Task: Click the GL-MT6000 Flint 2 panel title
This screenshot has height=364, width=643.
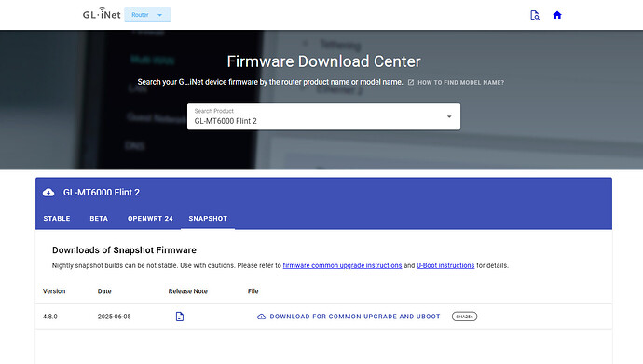Action: click(x=102, y=193)
